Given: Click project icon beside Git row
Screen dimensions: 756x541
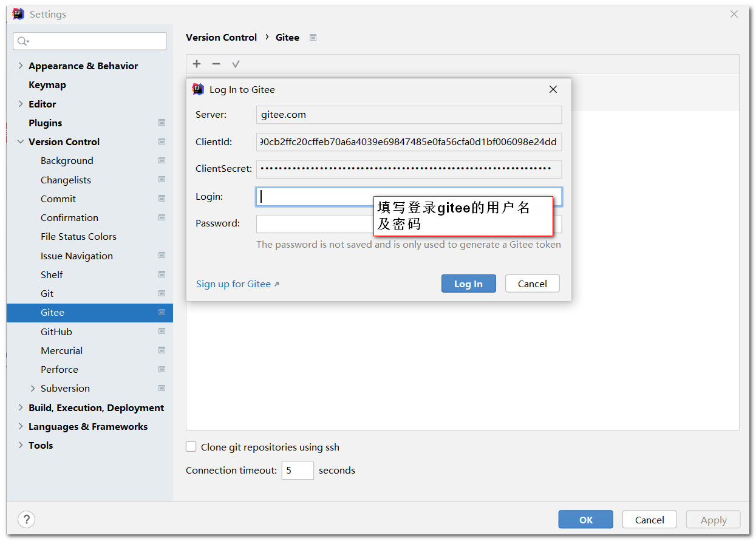Looking at the screenshot, I should [x=162, y=293].
